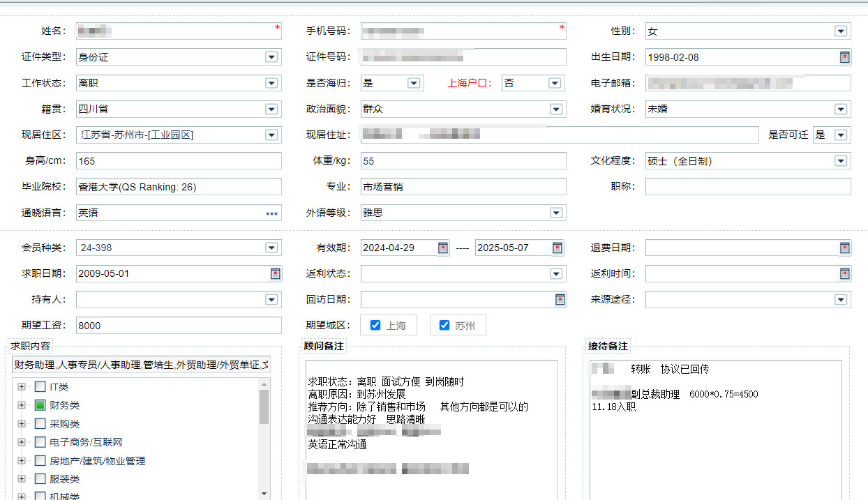This screenshot has width=868, height=500.
Task: Click the empty 职称 input field
Action: click(x=748, y=187)
